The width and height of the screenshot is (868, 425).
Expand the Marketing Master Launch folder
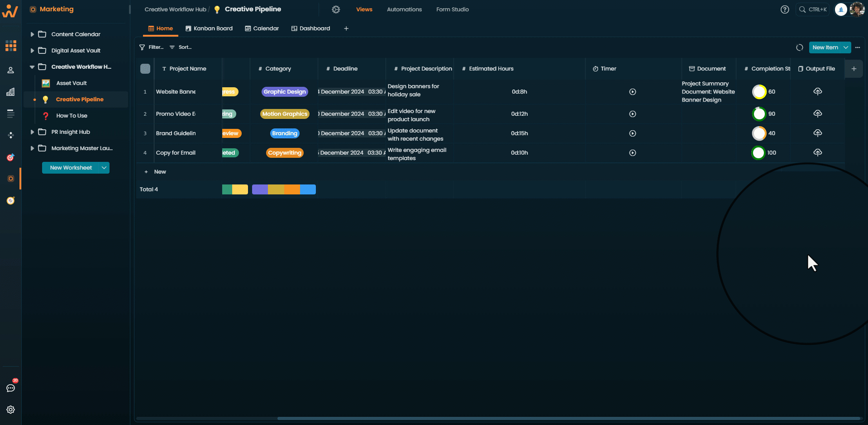32,148
